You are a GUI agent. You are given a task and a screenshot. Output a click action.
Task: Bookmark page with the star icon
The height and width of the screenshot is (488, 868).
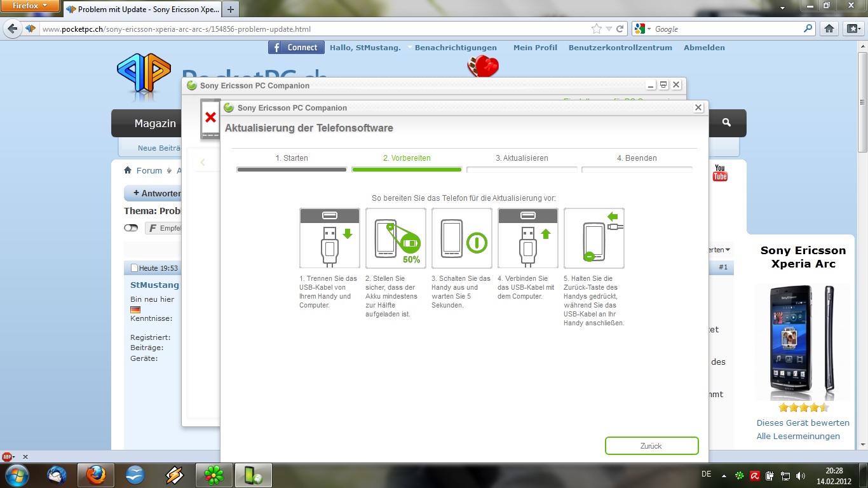596,29
